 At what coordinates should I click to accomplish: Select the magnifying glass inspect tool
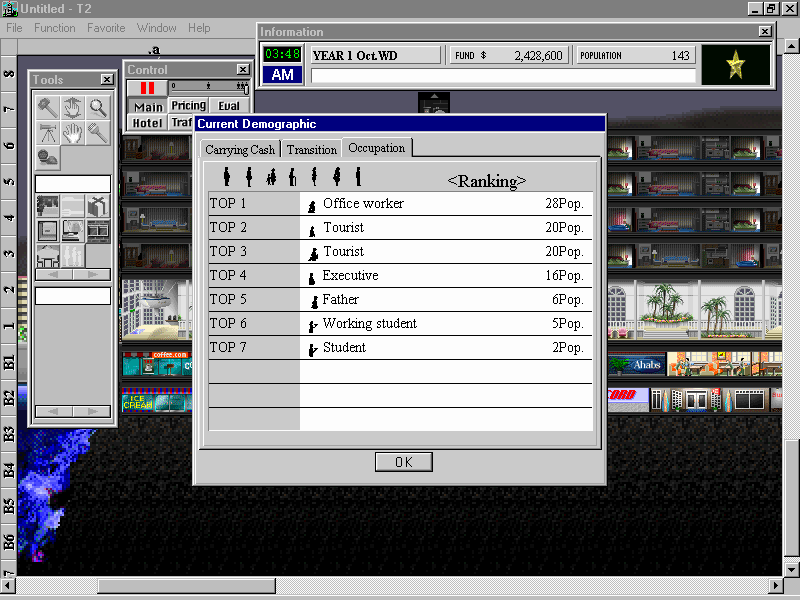pyautogui.click(x=98, y=107)
